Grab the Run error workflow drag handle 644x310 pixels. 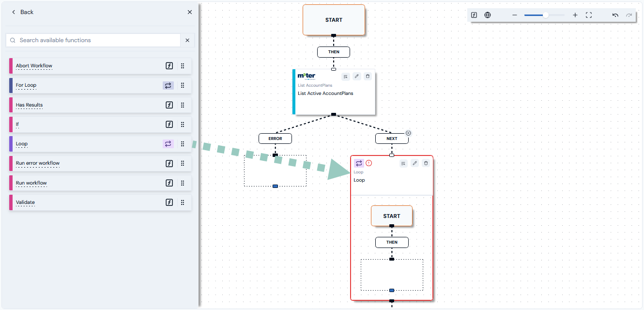[183, 163]
